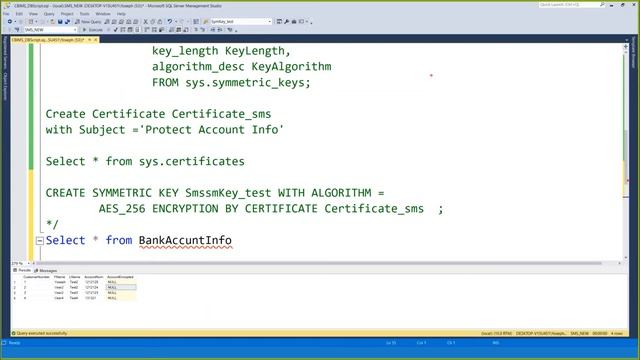Open the Help menu

coord(121,14)
